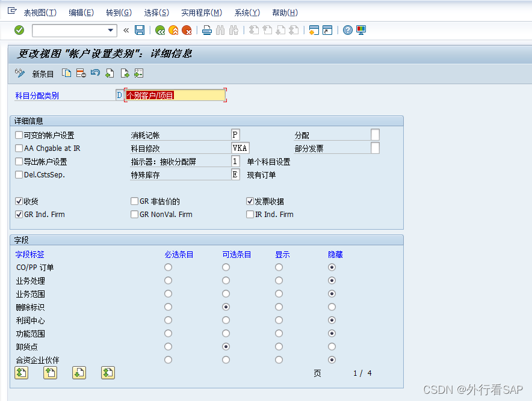532x401 pixels.
Task: Save using the floppy disk icon
Action: (140, 30)
